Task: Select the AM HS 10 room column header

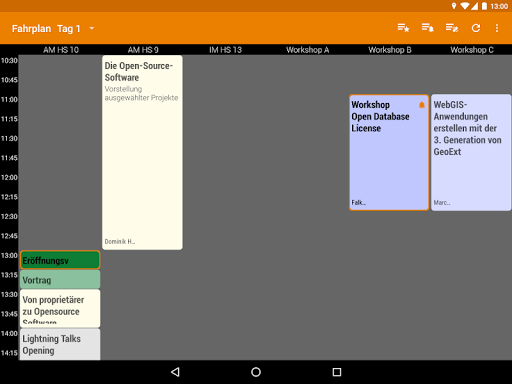Action: click(x=61, y=50)
